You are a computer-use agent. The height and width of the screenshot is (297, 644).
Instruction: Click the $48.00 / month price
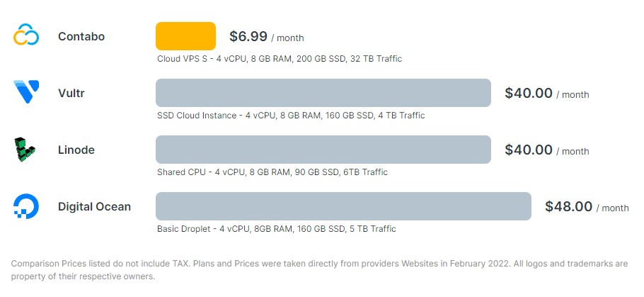tap(587, 207)
